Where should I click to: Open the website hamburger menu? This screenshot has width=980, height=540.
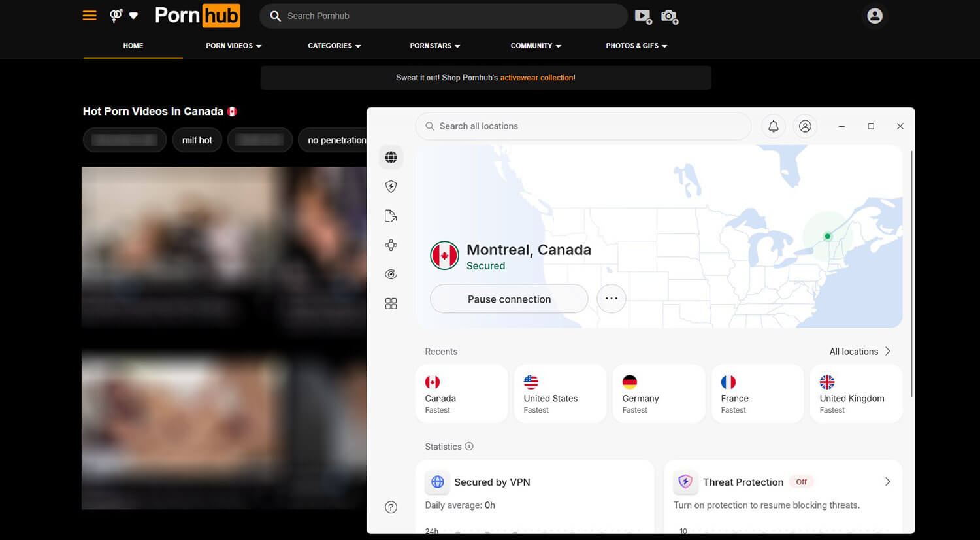click(x=90, y=16)
